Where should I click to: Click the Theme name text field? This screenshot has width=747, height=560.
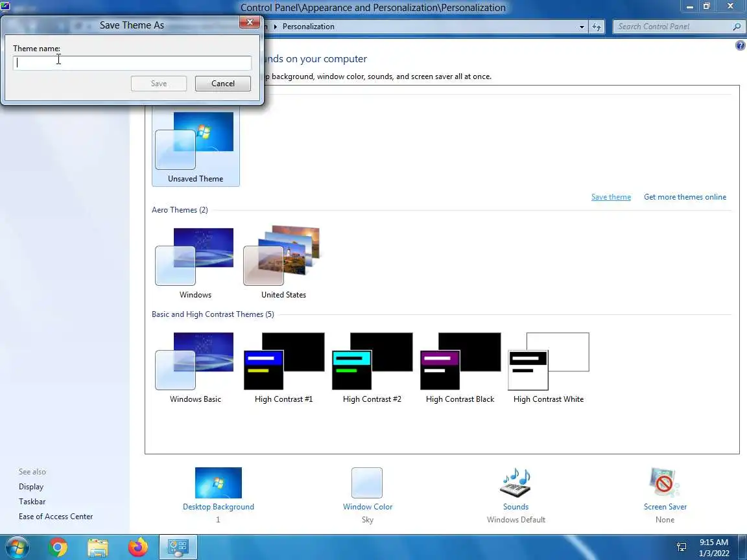point(132,63)
